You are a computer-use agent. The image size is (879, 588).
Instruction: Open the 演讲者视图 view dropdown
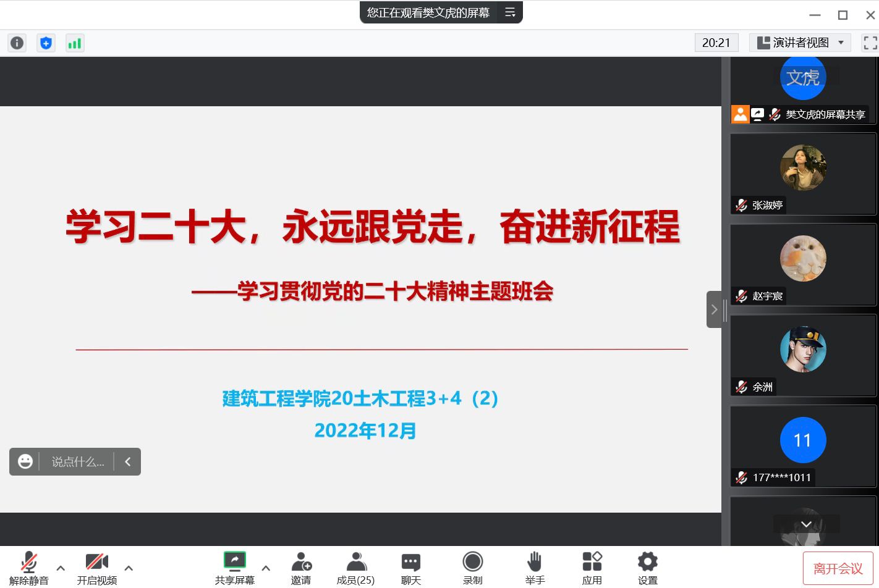pos(800,43)
